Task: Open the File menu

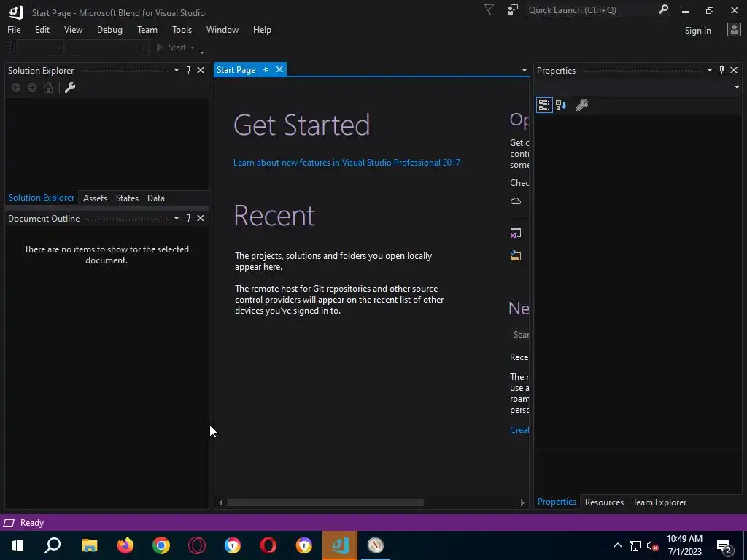Action: click(14, 29)
